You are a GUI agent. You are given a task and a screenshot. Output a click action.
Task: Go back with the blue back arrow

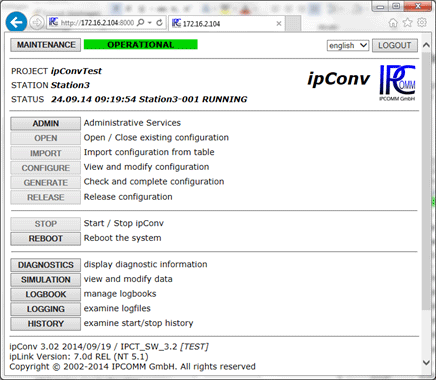16,22
